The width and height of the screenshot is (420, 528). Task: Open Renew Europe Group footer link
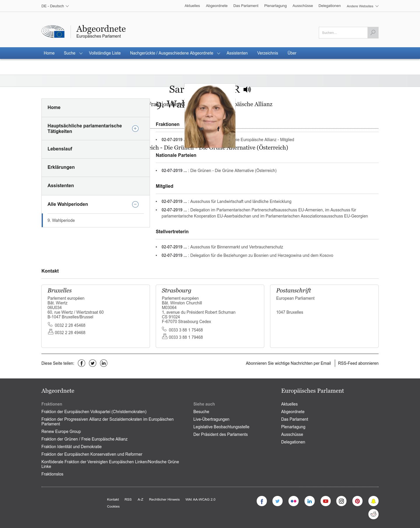[x=61, y=431]
